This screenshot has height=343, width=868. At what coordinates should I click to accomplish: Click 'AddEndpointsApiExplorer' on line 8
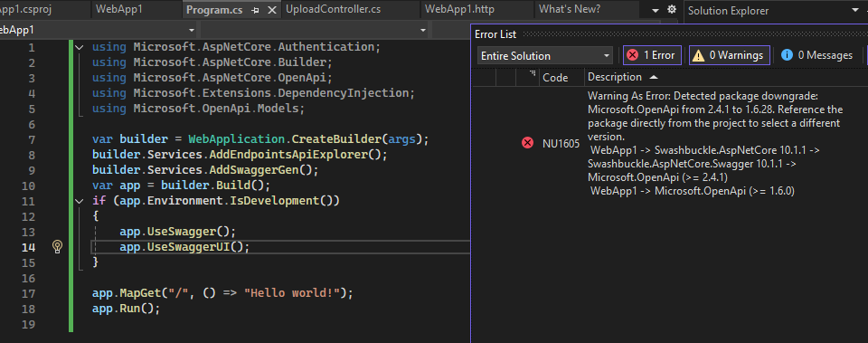point(288,155)
